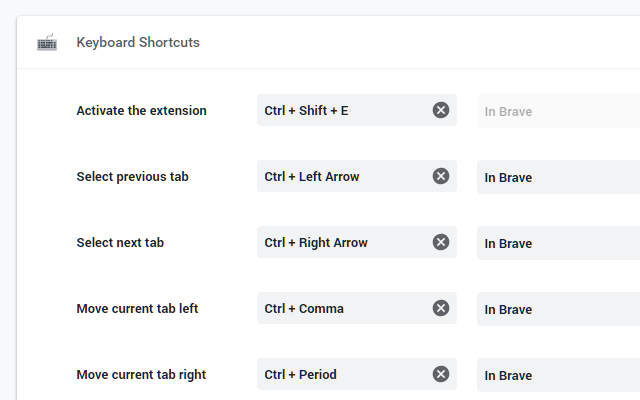This screenshot has height=400, width=640.
Task: Click the keyboard icon beside Keyboard Shortcuts
Action: pos(47,43)
